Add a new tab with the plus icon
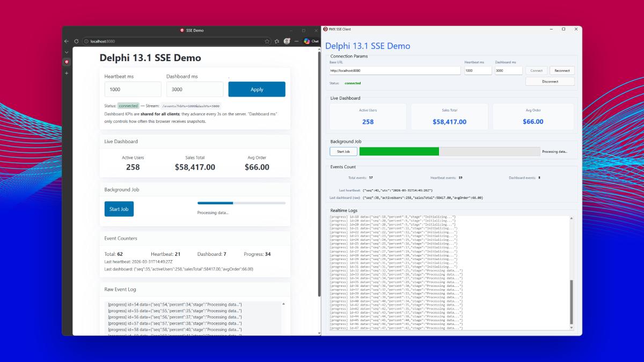Screen dimensions: 644x362 [67, 73]
